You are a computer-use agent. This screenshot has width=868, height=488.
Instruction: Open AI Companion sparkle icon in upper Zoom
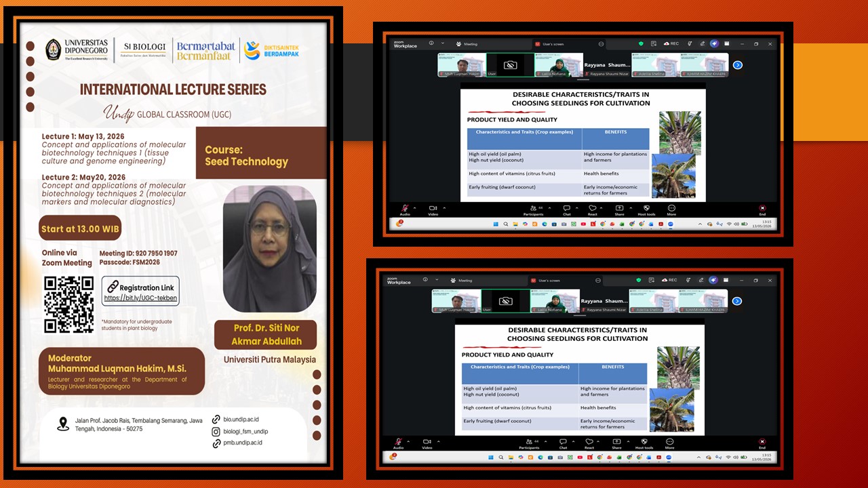[714, 43]
